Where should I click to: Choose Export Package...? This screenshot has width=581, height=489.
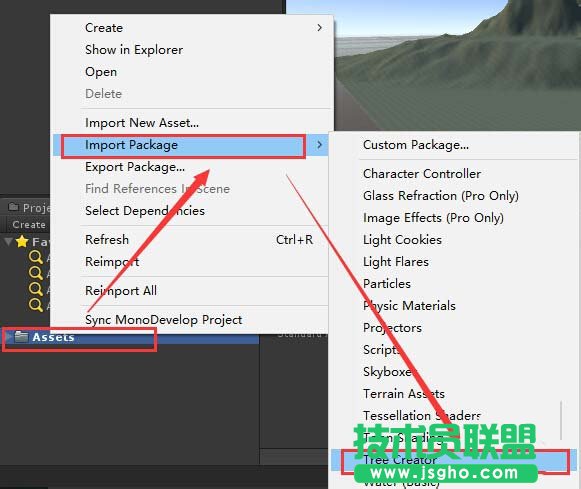click(x=192, y=167)
